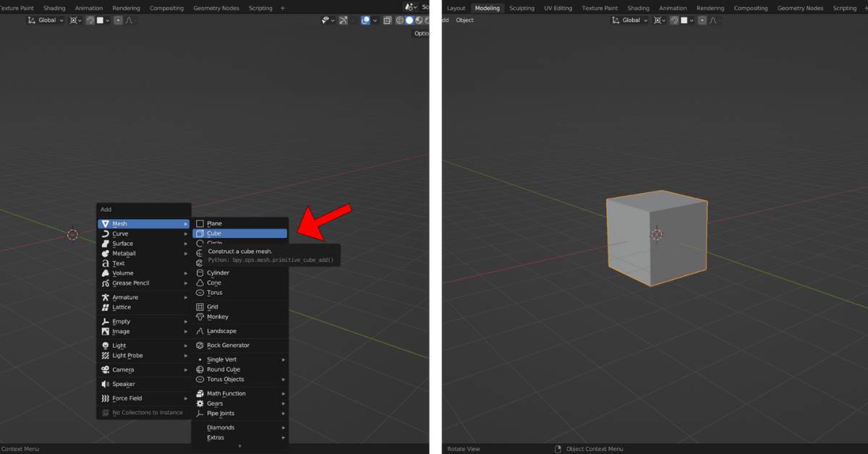Click the Show Gizmos icon
The height and width of the screenshot is (454, 868).
click(325, 20)
